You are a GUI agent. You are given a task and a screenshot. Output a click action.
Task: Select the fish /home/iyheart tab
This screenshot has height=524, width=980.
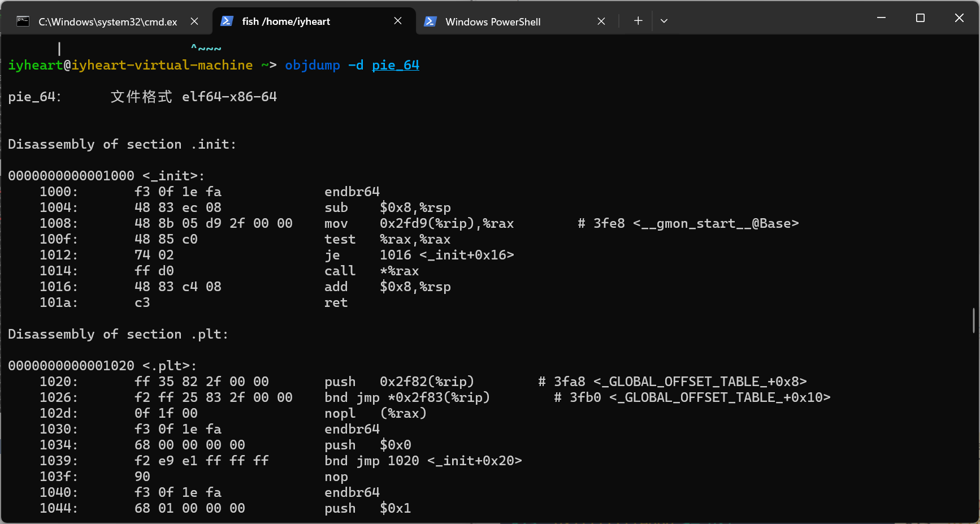point(314,21)
